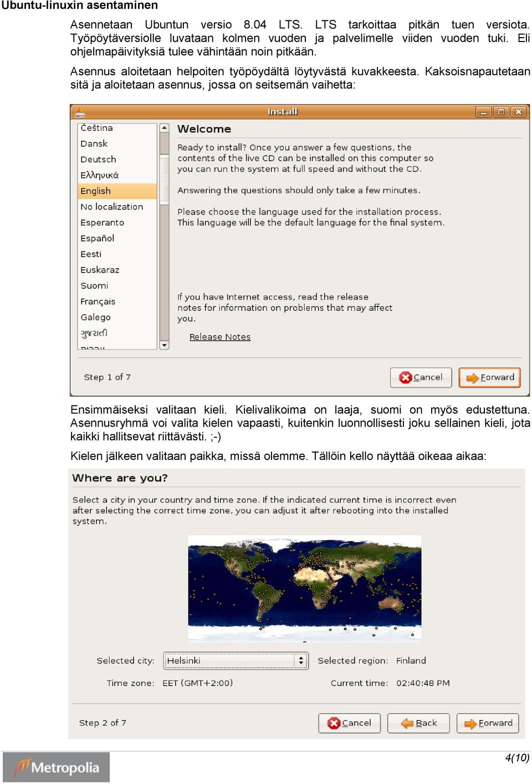
Task: Click the world map to choose a location
Action: pos(305,588)
